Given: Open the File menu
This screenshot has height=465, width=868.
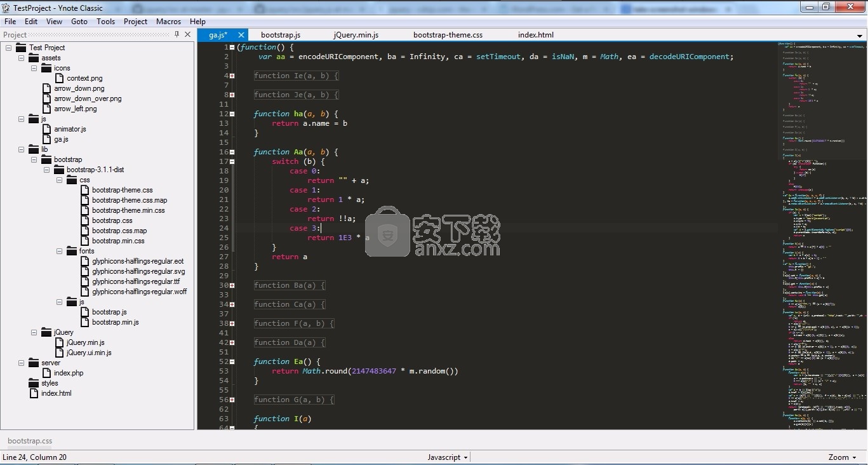Looking at the screenshot, I should pos(10,21).
